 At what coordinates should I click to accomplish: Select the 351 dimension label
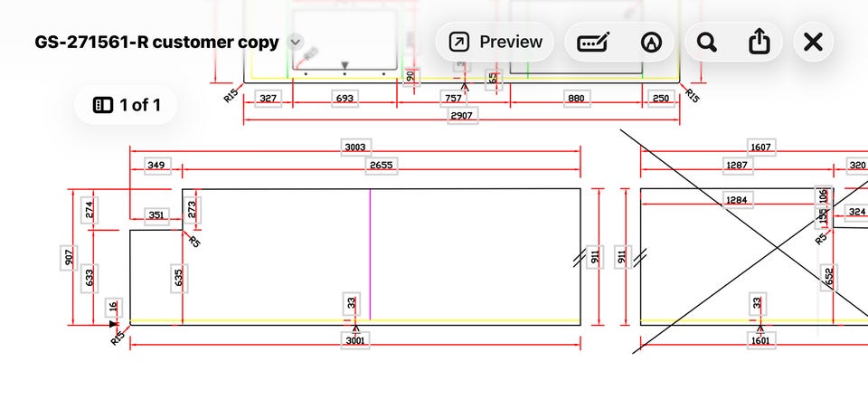(156, 215)
